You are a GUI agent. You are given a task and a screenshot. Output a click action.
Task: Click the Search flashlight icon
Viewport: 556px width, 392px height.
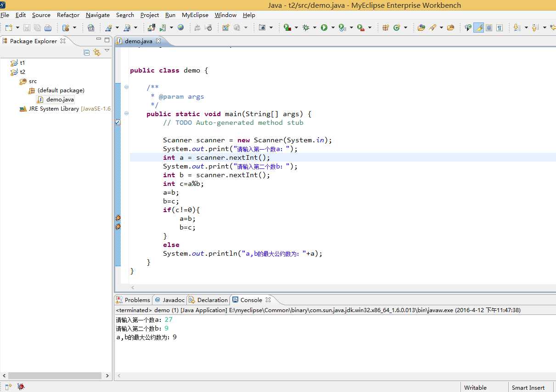click(432, 28)
